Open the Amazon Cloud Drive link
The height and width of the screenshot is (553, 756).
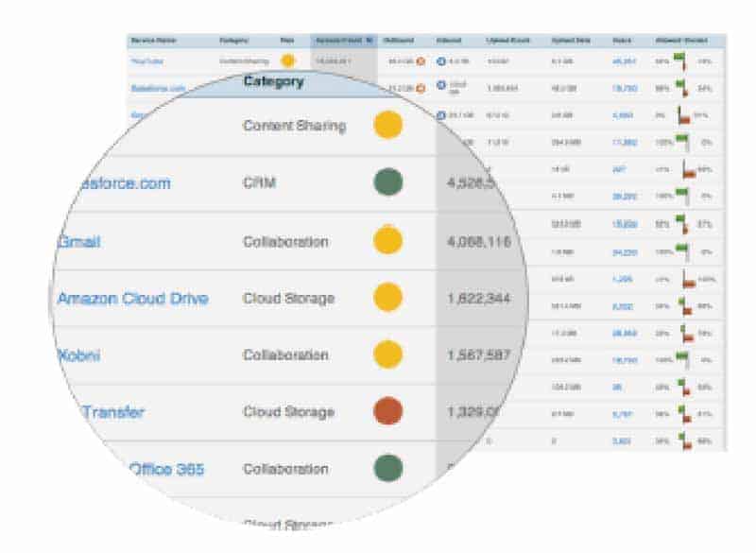133,299
